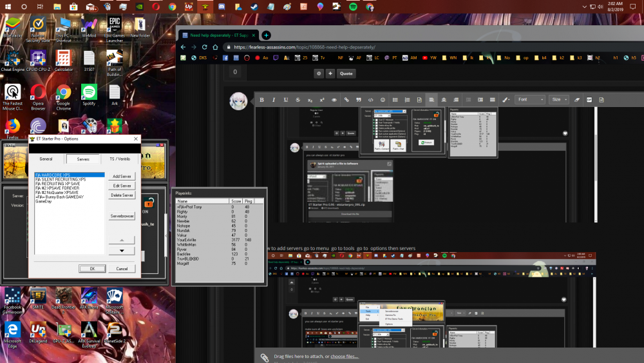
Task: Click the plus multiquote button on post
Action: coord(330,74)
